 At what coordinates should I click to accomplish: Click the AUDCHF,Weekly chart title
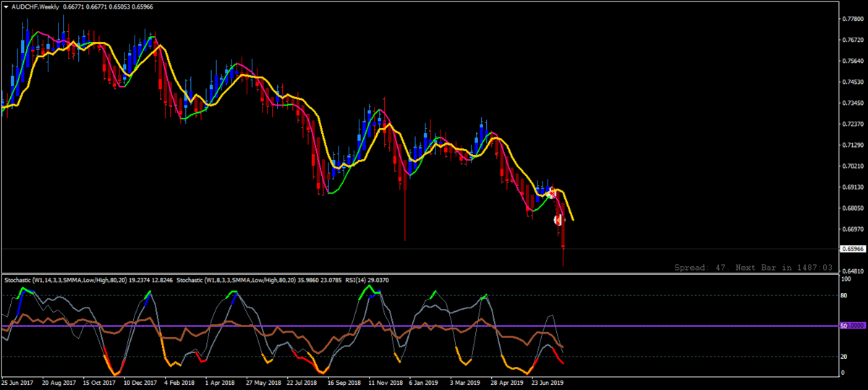35,6
